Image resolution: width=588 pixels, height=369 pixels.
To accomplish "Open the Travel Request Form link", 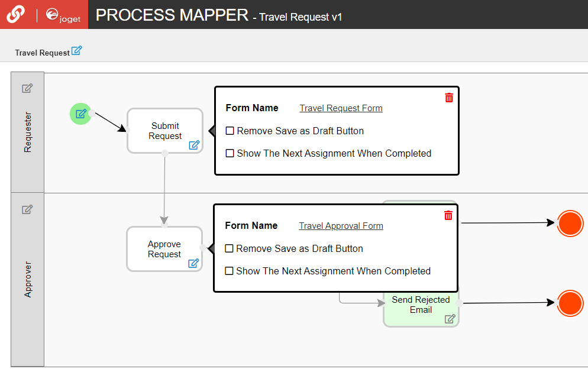I will [x=341, y=108].
